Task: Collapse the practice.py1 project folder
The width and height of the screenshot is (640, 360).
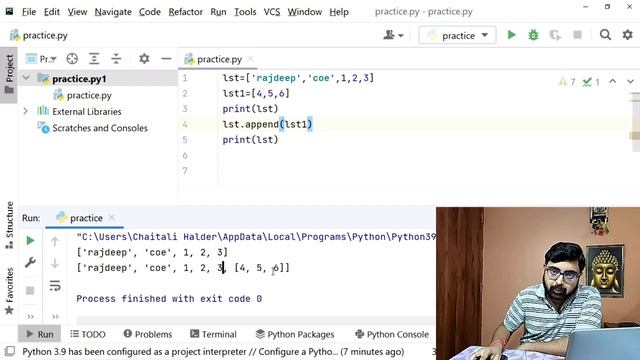Action: pyautogui.click(x=26, y=78)
